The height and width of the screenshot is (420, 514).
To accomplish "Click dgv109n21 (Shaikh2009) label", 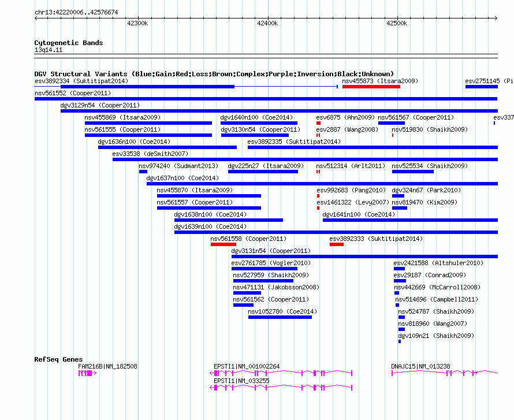I will pyautogui.click(x=436, y=336).
